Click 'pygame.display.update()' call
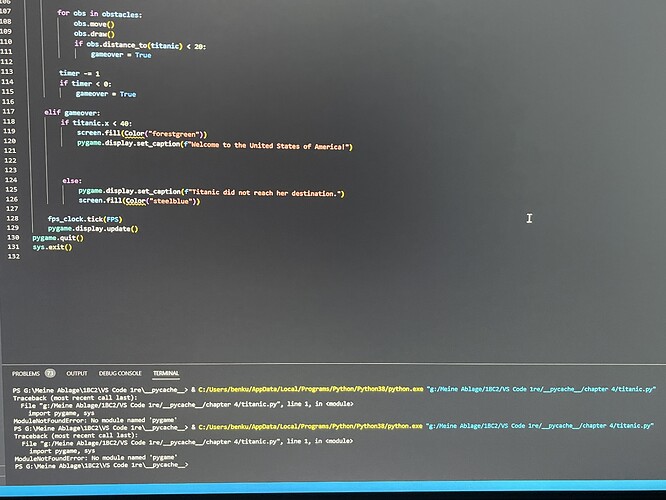The height and width of the screenshot is (500, 666). 93,229
